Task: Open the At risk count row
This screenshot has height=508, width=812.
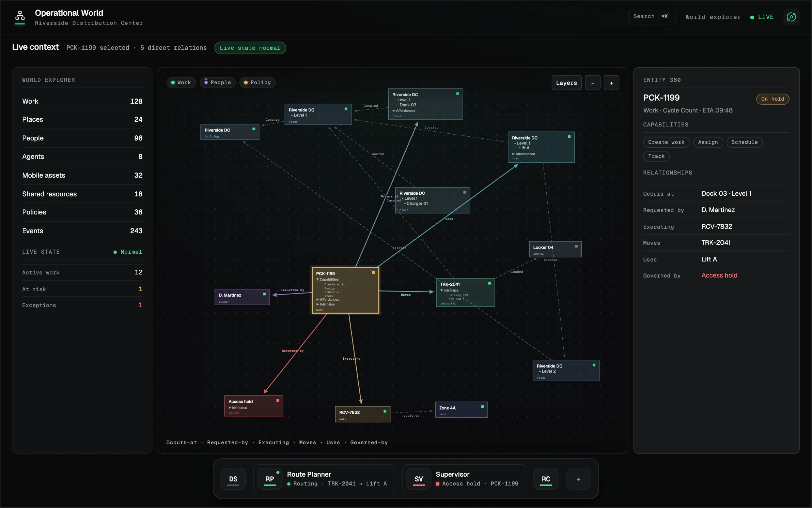Action: [82, 289]
